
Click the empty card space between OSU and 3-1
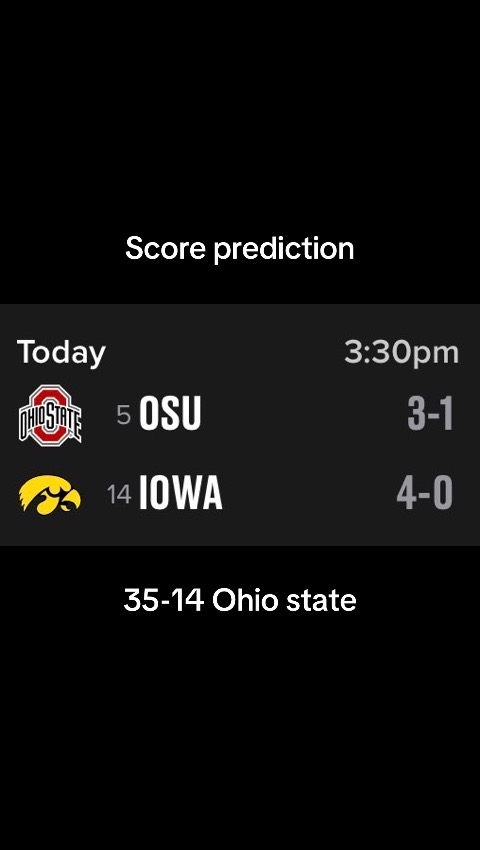[x=304, y=415]
